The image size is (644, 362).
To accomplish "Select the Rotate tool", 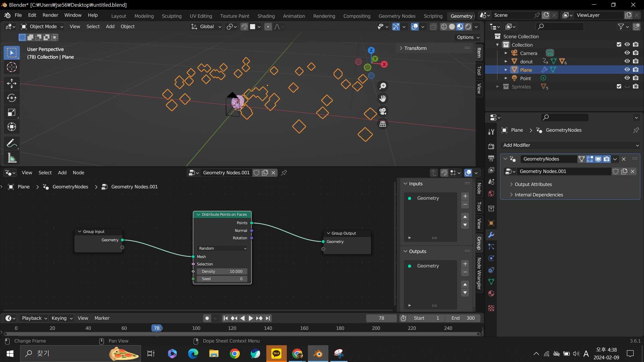I will [x=12, y=98].
